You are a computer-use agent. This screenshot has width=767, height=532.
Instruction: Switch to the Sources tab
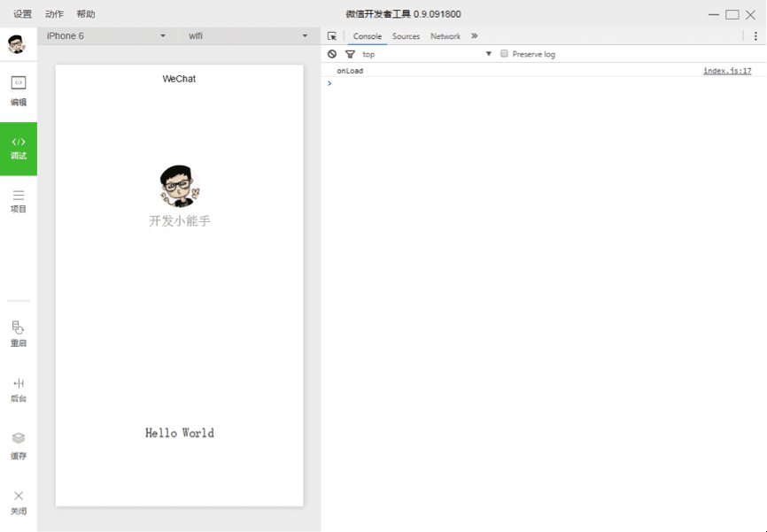(406, 36)
